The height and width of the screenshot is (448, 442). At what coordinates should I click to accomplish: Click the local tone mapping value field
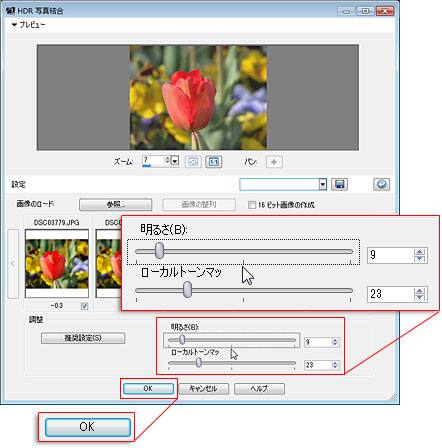(318, 365)
